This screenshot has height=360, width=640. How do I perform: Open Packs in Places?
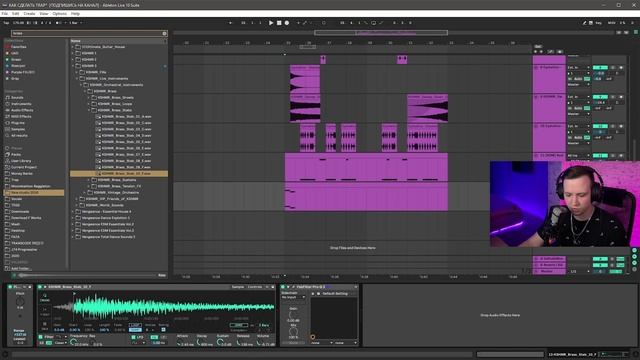[x=16, y=155]
